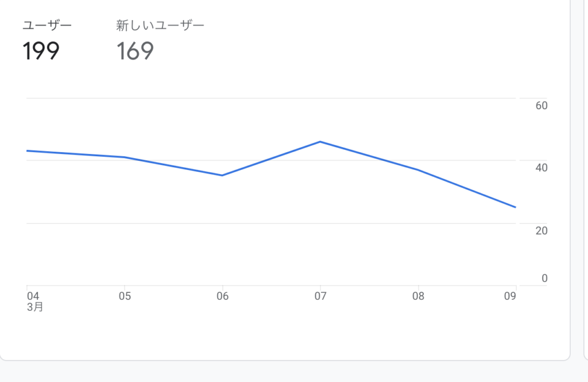Click the 08 date axis label

[418, 296]
